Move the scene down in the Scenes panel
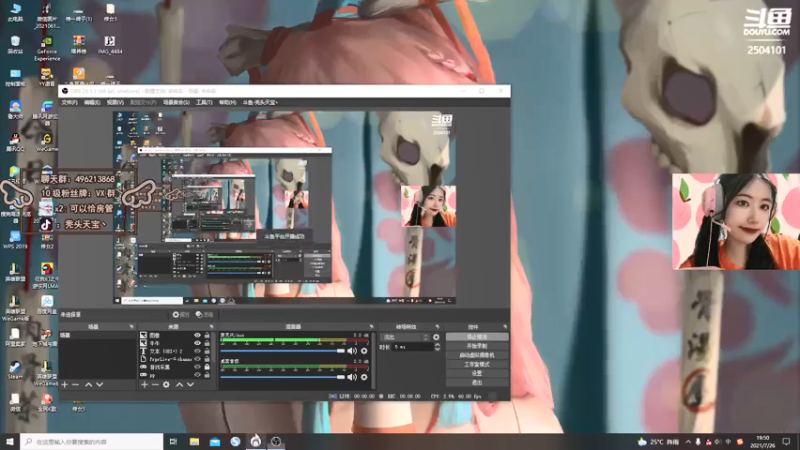Screen dimensions: 800x450 tap(99, 385)
